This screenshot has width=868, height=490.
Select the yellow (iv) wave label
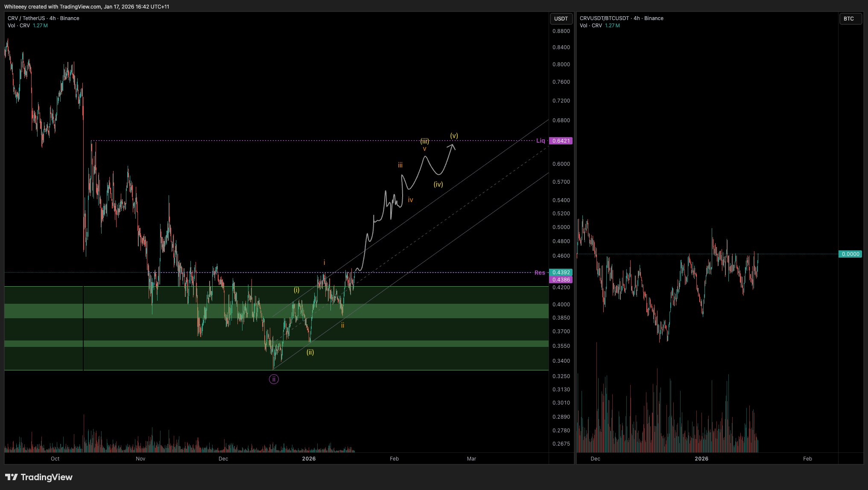[x=438, y=185]
